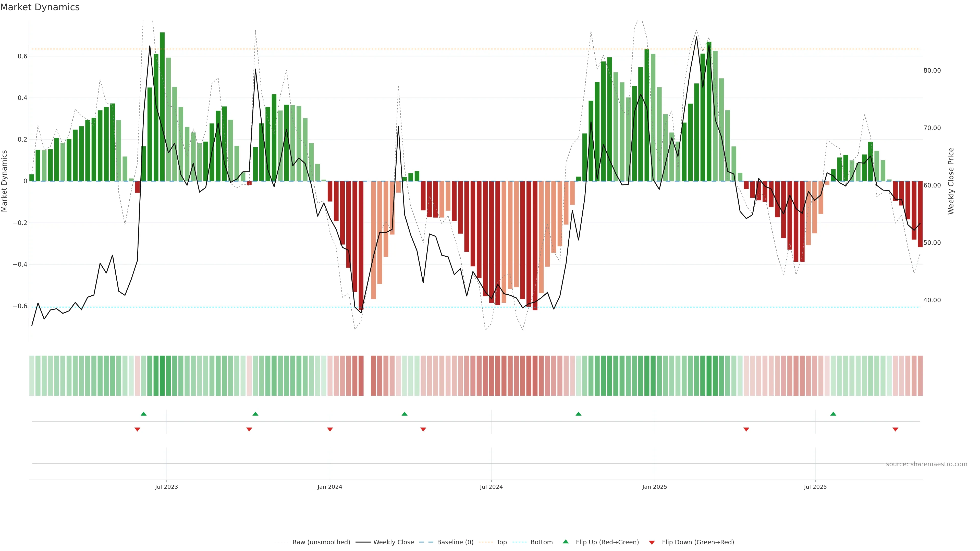Toggle the Weekly Close legend series
Screen dimensions: 980x551
393,542
